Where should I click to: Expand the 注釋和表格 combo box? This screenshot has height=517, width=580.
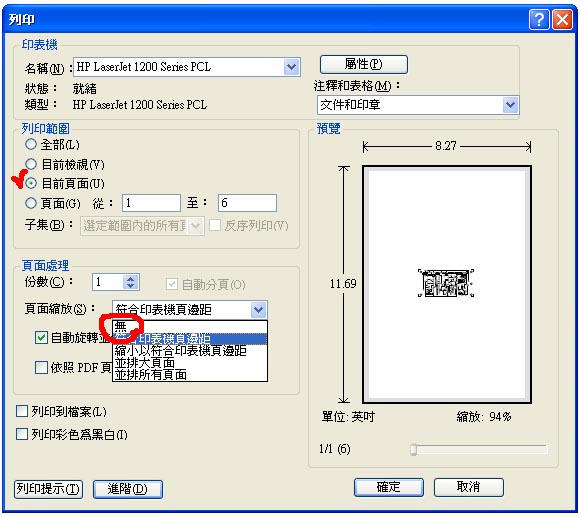(x=510, y=105)
